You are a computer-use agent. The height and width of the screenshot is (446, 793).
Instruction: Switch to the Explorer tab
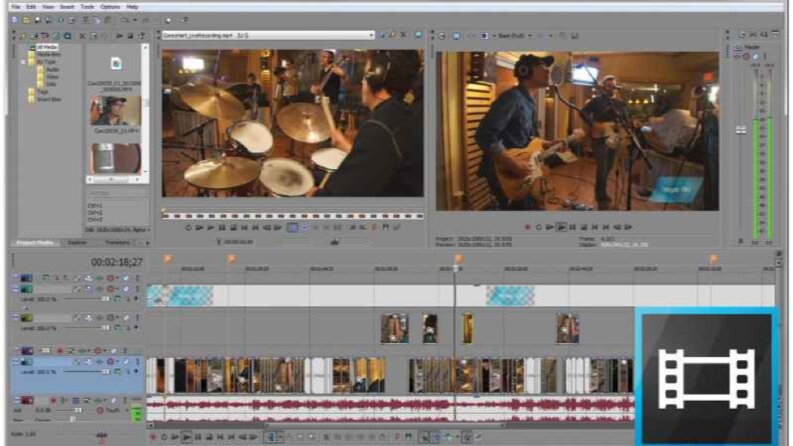pos(77,243)
